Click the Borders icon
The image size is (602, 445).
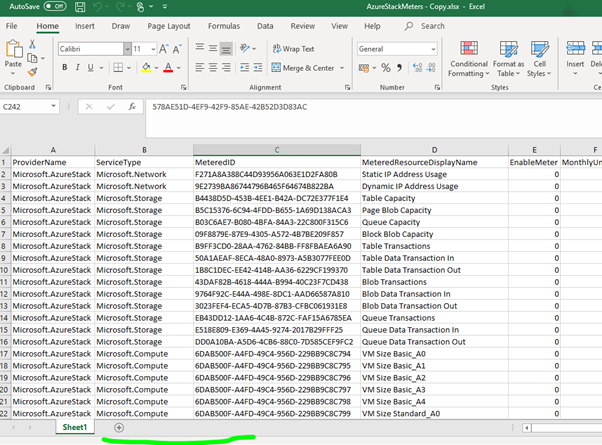point(118,68)
